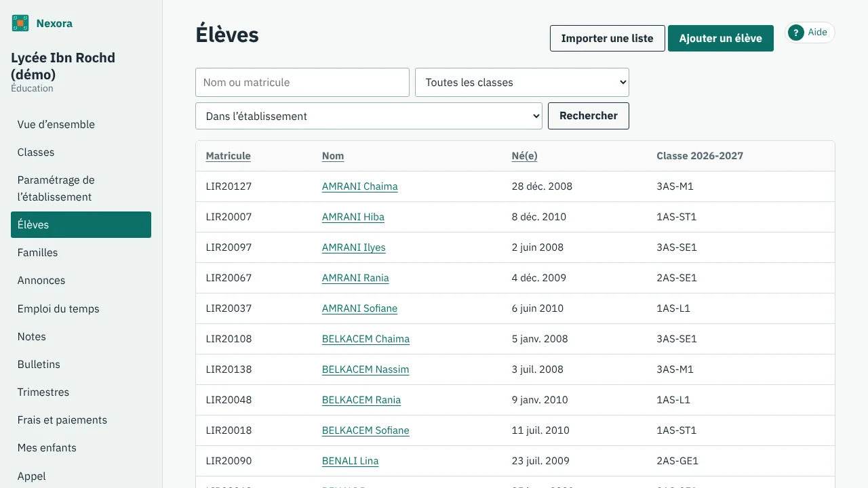Open student BELKACEM Rania
868x488 pixels.
(x=361, y=400)
